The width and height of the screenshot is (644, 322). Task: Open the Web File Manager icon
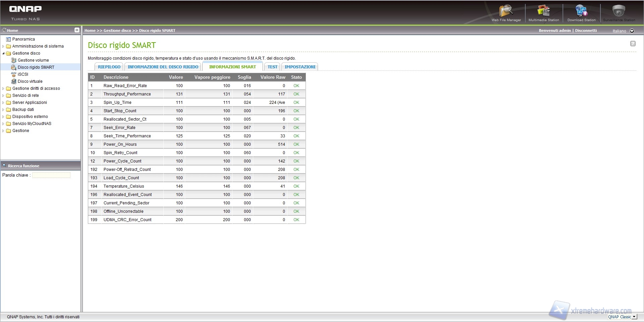pyautogui.click(x=506, y=12)
